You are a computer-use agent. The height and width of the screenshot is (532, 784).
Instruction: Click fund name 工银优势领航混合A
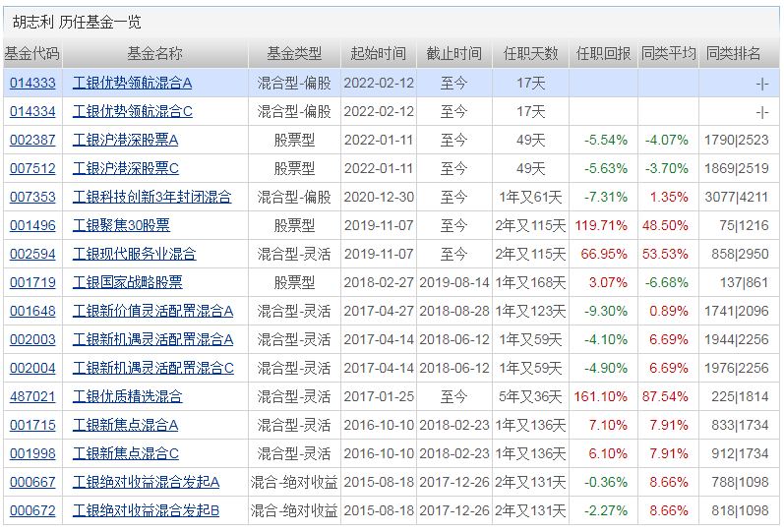tap(133, 84)
